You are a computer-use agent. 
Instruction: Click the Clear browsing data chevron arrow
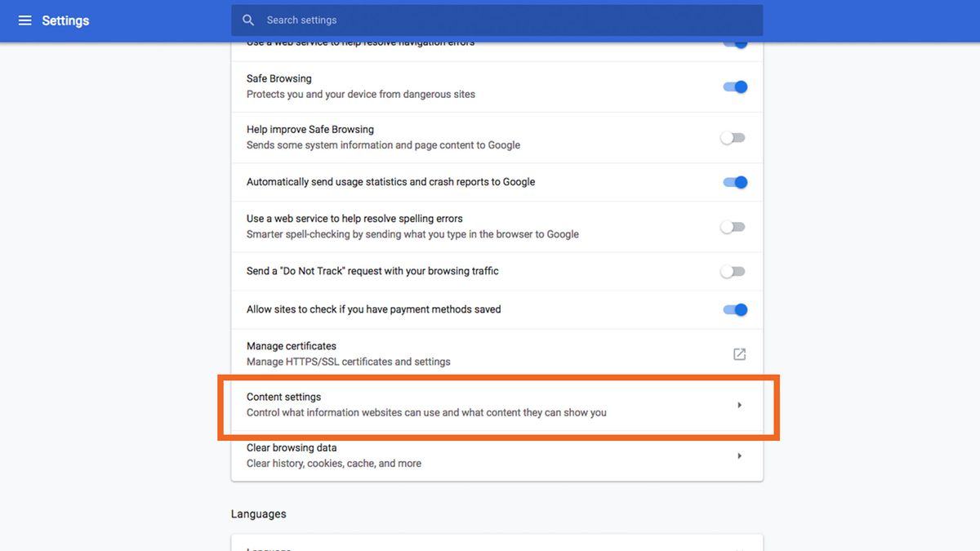click(x=739, y=455)
